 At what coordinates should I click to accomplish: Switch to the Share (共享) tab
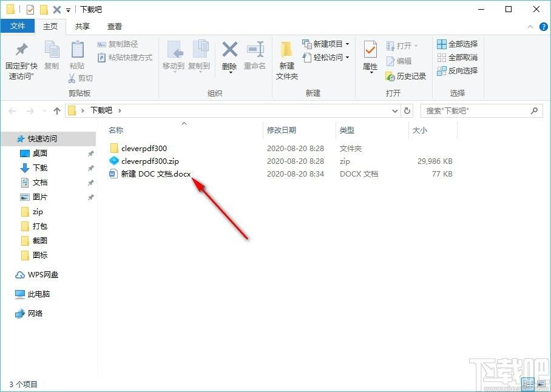[x=83, y=26]
